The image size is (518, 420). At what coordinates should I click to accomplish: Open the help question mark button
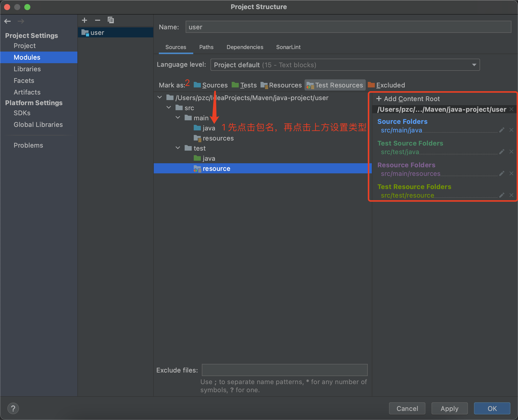pyautogui.click(x=13, y=408)
